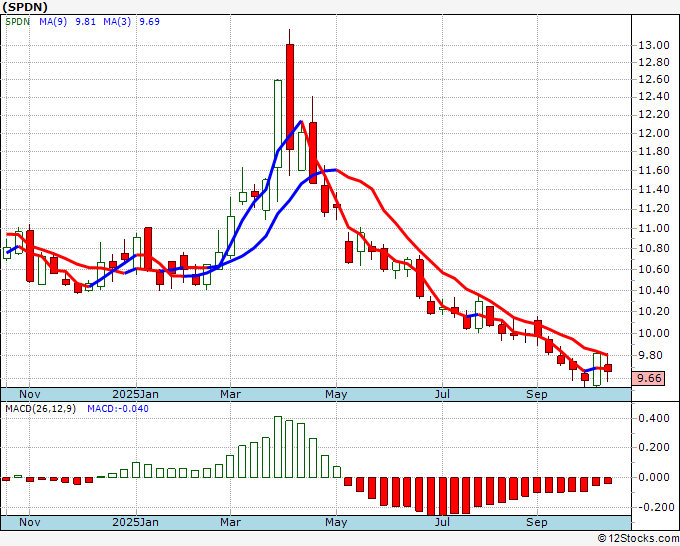Click the Nov marker on the price timeline

click(x=32, y=394)
